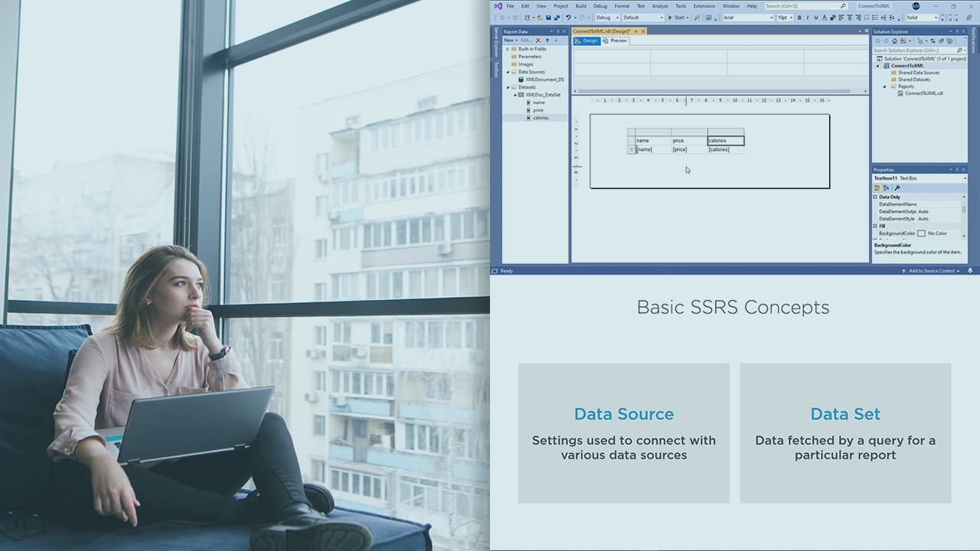This screenshot has height=551, width=980.
Task: Open the Extensions menu
Action: pyautogui.click(x=704, y=6)
